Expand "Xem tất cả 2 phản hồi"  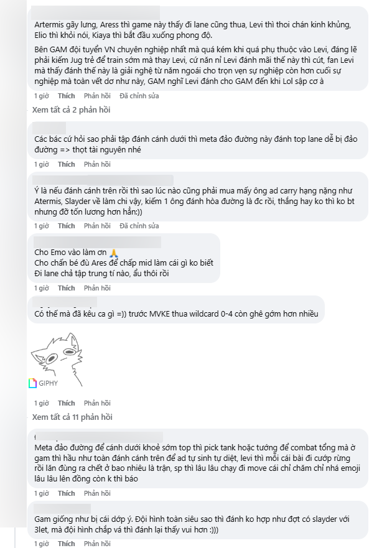(71, 109)
